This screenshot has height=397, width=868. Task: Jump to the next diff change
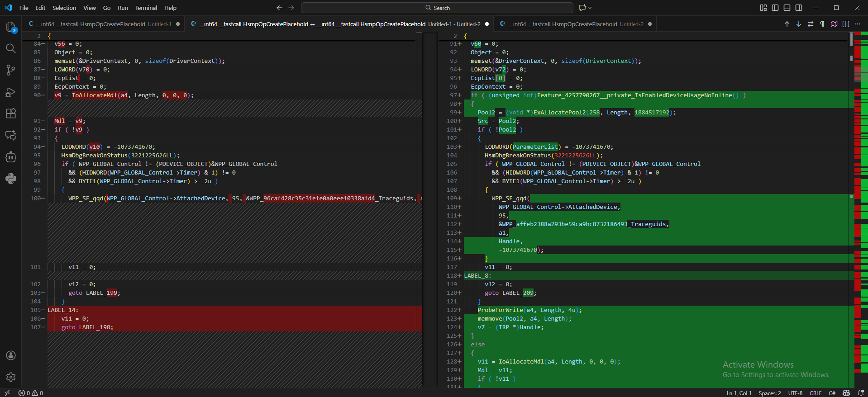798,24
